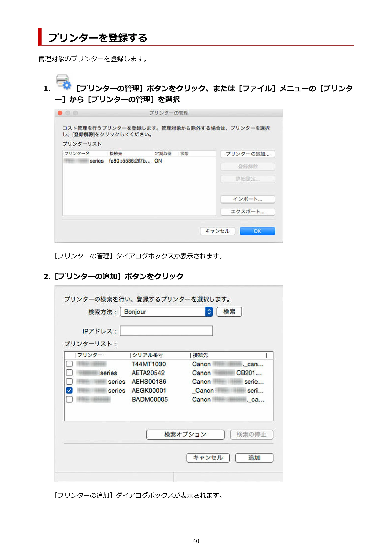Click the ON value in 定期取得 column
This screenshot has width=392, height=555.
[158, 161]
